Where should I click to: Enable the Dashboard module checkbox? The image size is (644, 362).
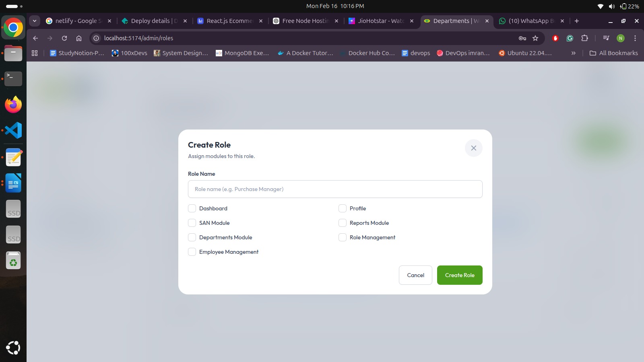[x=192, y=208]
